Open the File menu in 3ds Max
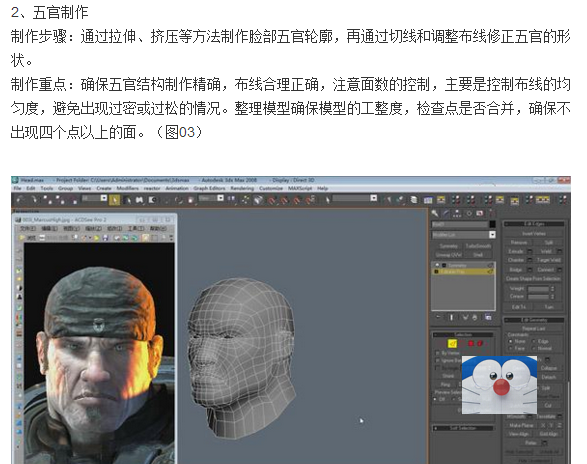The height and width of the screenshot is (464, 587). pyautogui.click(x=17, y=188)
